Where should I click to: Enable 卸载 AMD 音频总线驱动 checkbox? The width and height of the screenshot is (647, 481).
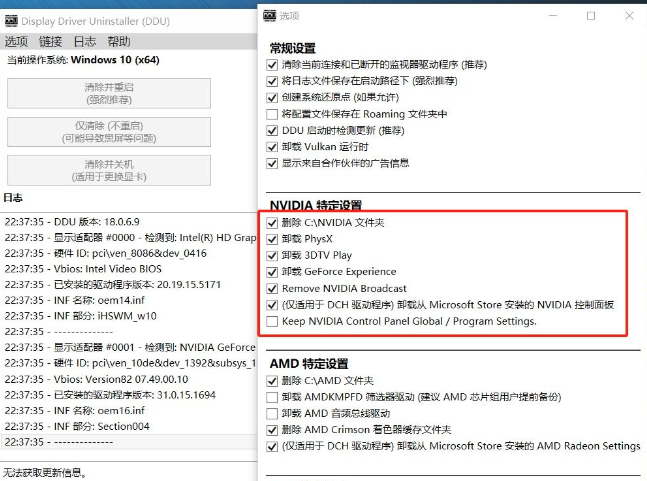tap(272, 414)
